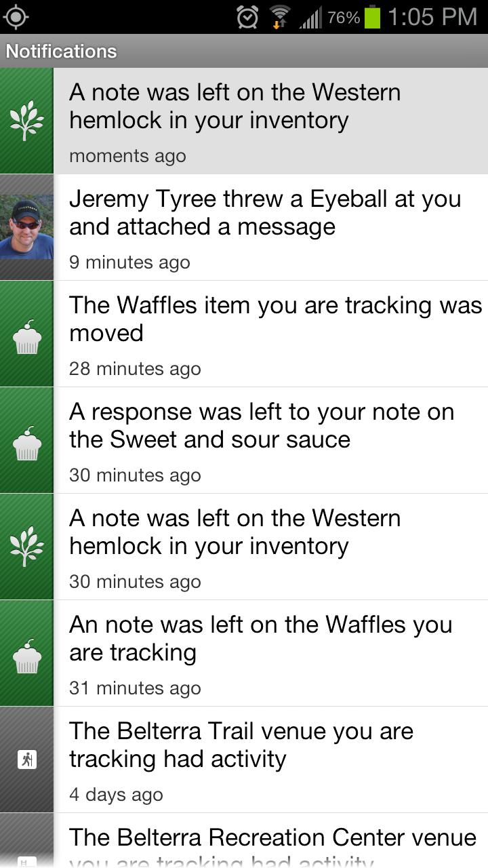Viewport: 488px width, 868px height.
Task: Tap cupcake icon next to Waffles note notification
Action: (x=26, y=653)
